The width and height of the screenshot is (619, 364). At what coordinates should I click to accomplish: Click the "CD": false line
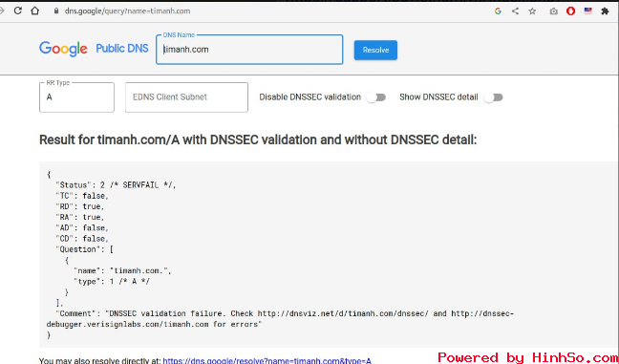(82, 239)
